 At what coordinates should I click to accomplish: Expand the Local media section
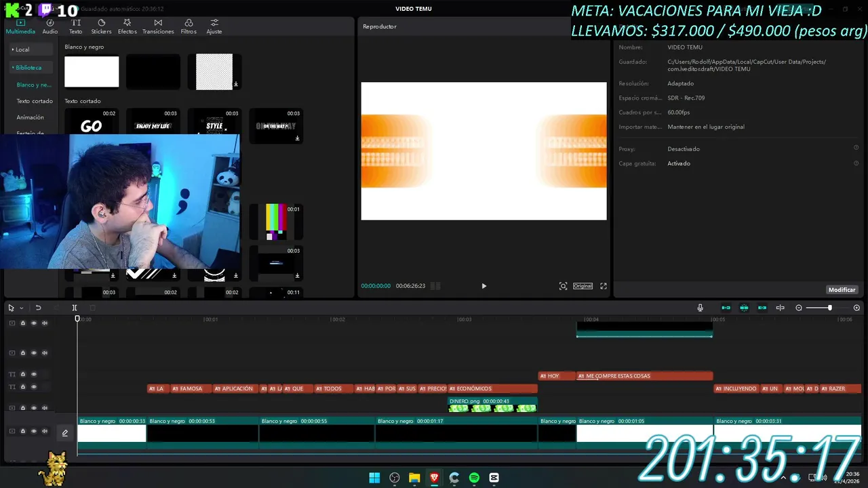(x=30, y=49)
